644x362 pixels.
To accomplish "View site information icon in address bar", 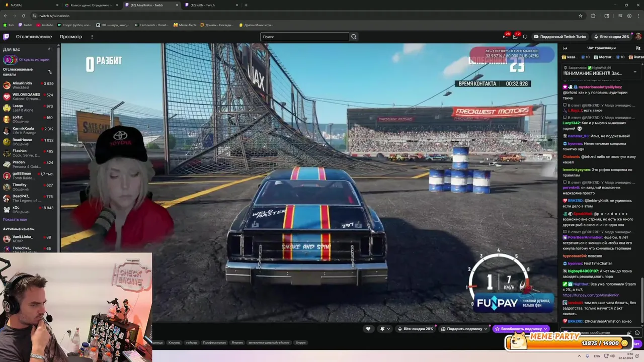I will tap(34, 16).
